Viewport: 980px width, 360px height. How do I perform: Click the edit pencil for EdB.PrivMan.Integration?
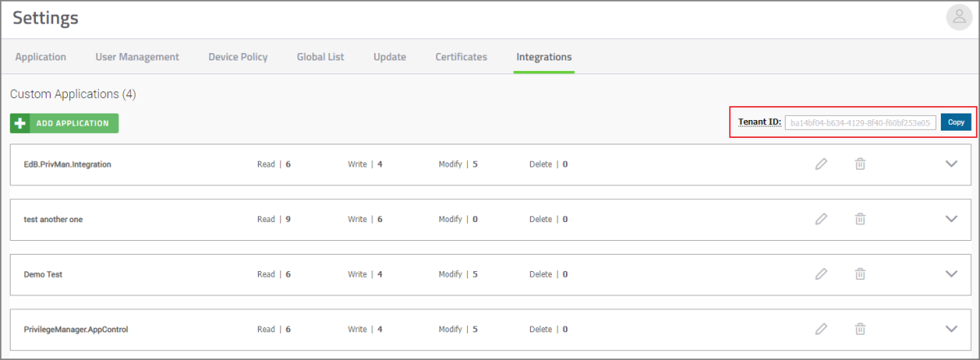[821, 164]
